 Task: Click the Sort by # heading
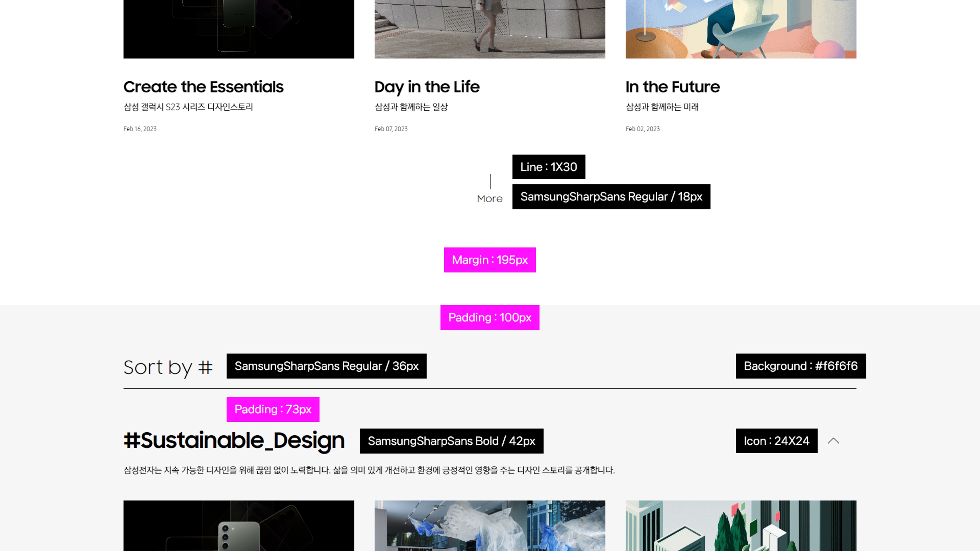(168, 367)
